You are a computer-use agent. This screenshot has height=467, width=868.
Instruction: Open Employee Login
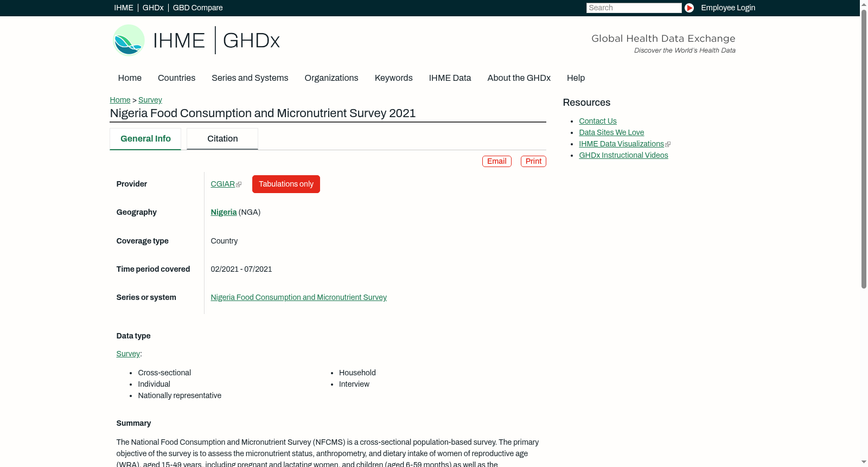728,8
